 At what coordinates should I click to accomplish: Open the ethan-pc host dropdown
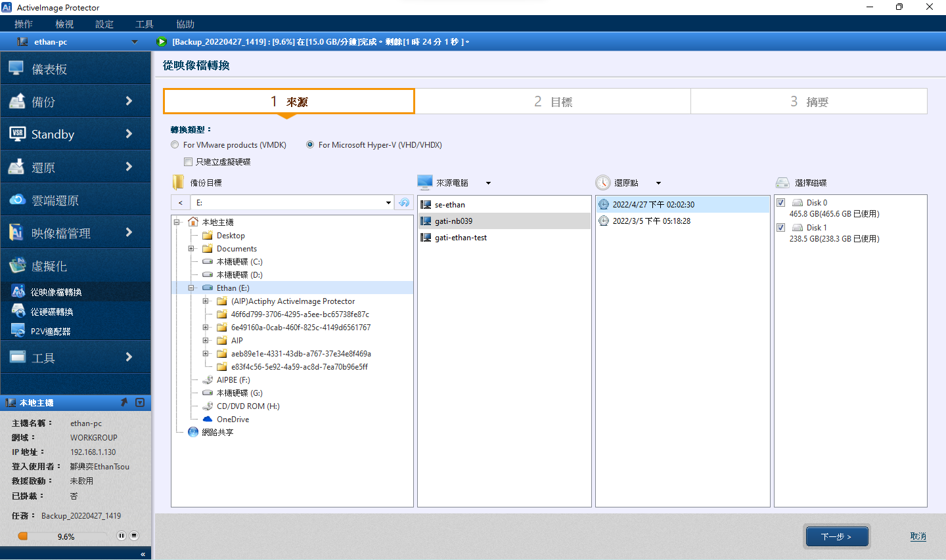coord(135,42)
